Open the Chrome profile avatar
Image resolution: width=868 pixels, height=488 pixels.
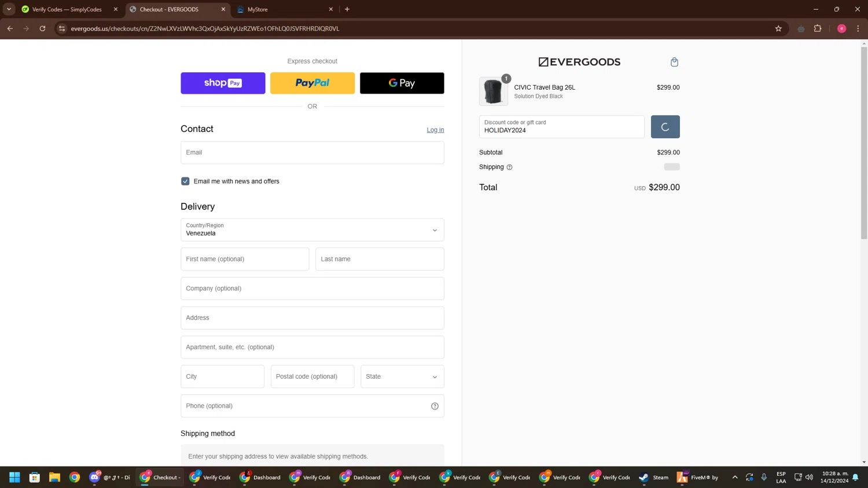[841, 28]
